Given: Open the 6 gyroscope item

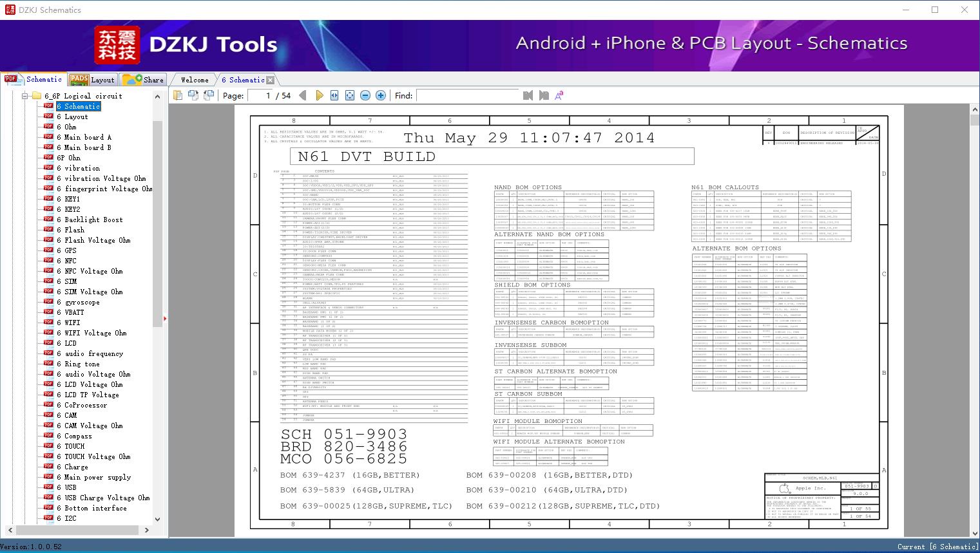Looking at the screenshot, I should 78,302.
